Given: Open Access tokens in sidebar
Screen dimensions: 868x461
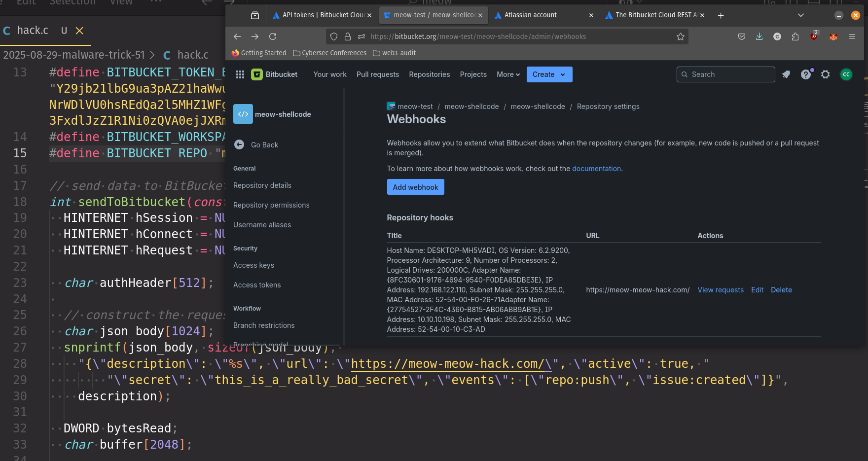Looking at the screenshot, I should pyautogui.click(x=257, y=285).
